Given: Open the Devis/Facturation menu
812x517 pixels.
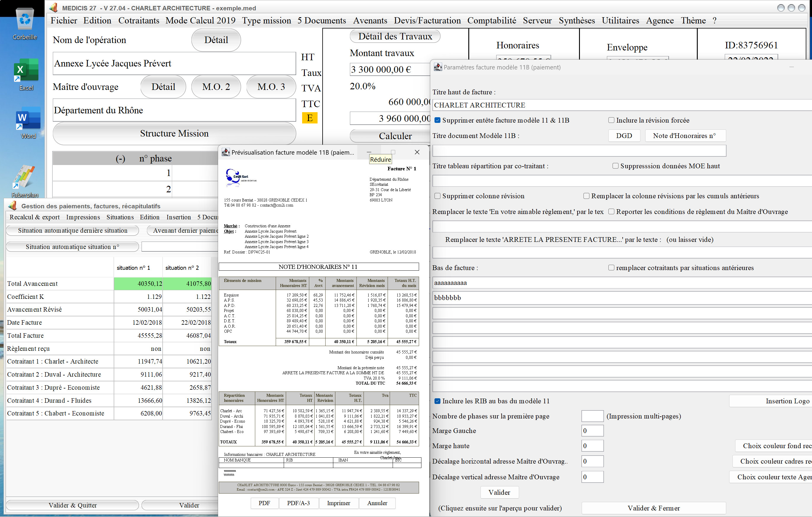Looking at the screenshot, I should [427, 20].
